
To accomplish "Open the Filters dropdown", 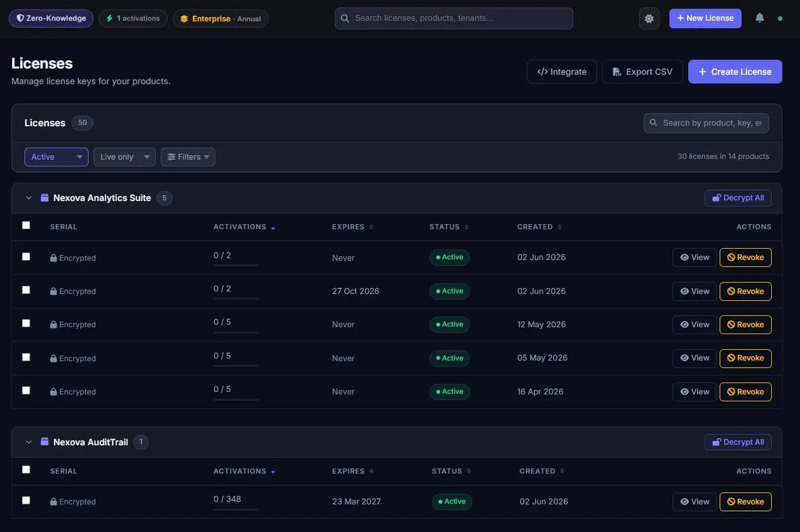I will click(188, 157).
